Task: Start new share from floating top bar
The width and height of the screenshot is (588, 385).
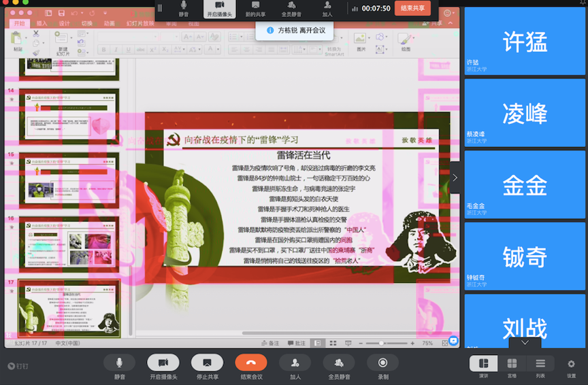Action: (256, 8)
